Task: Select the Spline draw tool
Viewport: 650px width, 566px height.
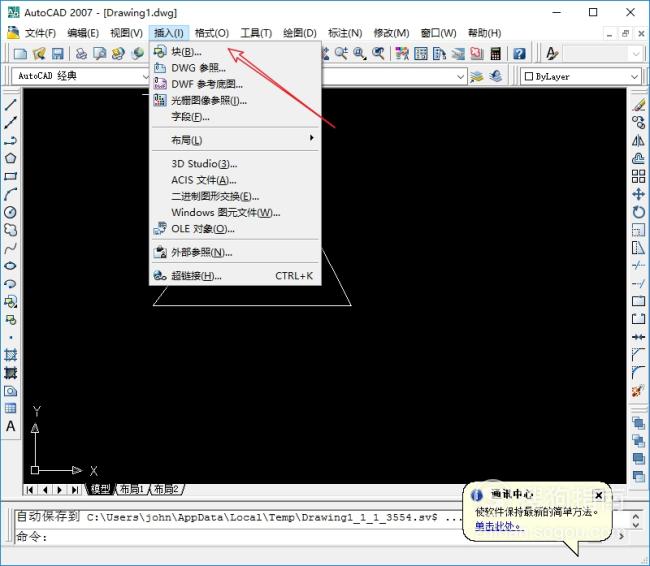Action: tap(10, 248)
